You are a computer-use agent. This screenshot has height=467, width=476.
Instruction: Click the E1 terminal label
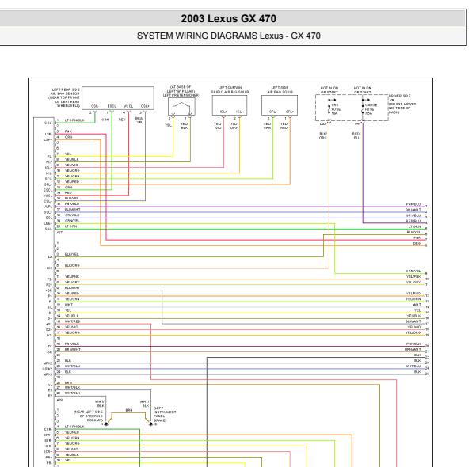click(x=50, y=390)
